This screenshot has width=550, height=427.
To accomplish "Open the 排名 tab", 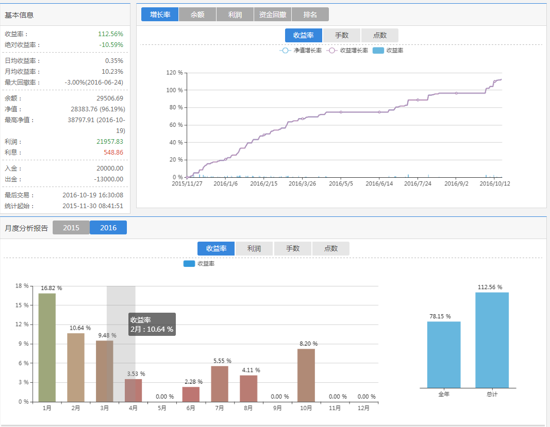I will (x=310, y=14).
